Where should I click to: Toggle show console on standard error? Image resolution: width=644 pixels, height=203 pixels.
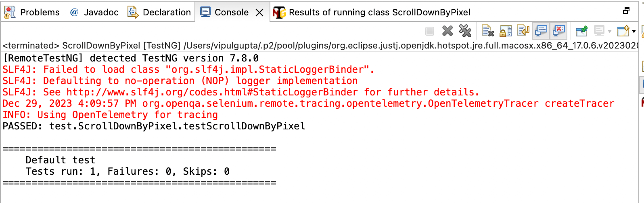click(559, 31)
